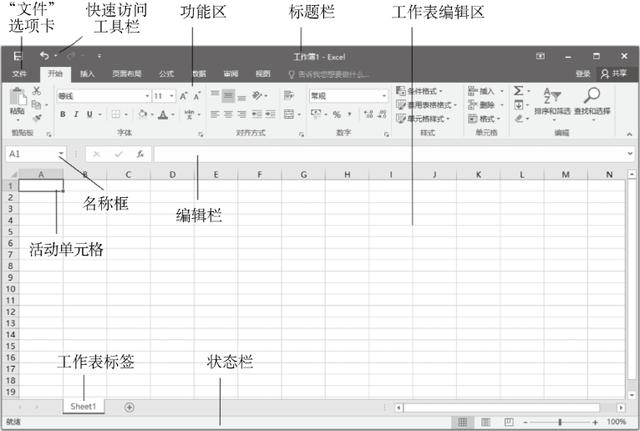Expand the formula bar chevron
The image size is (640, 431).
[x=630, y=153]
